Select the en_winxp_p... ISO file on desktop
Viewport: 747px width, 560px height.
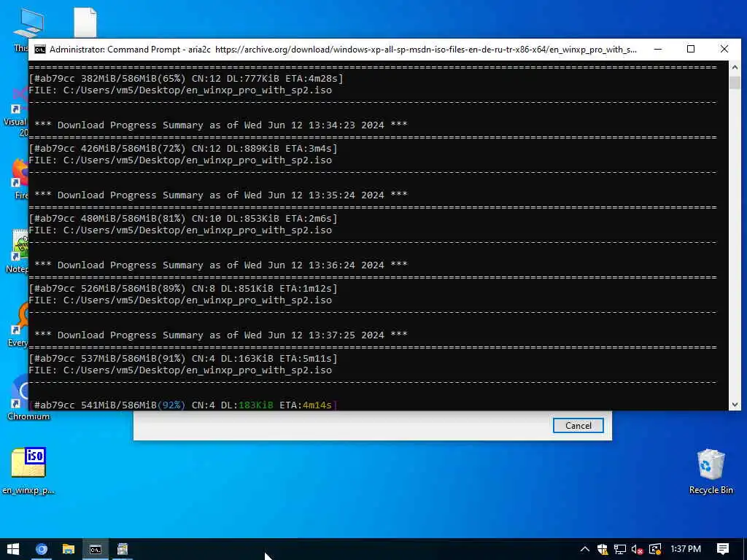tap(28, 470)
